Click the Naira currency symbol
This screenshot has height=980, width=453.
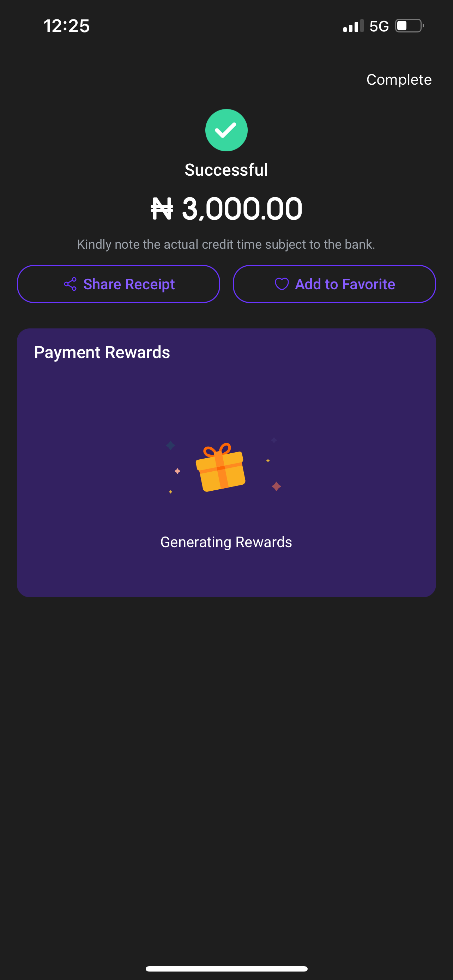coord(162,208)
